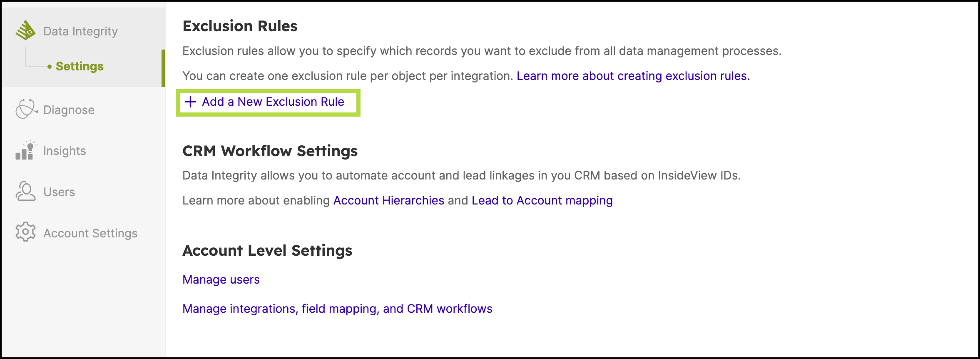The image size is (980, 359).
Task: Open the Data Integrity menu item
Action: [x=80, y=31]
